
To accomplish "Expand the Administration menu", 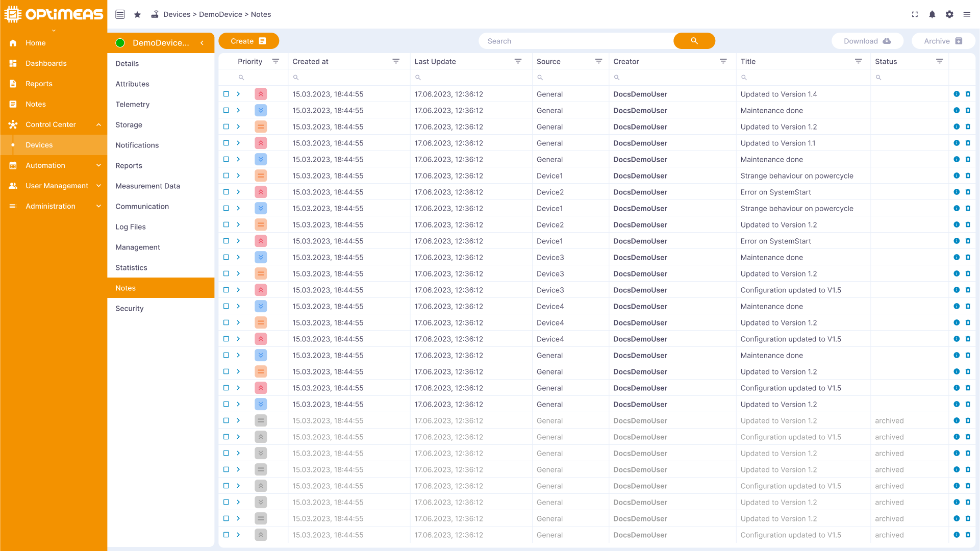I will (98, 206).
